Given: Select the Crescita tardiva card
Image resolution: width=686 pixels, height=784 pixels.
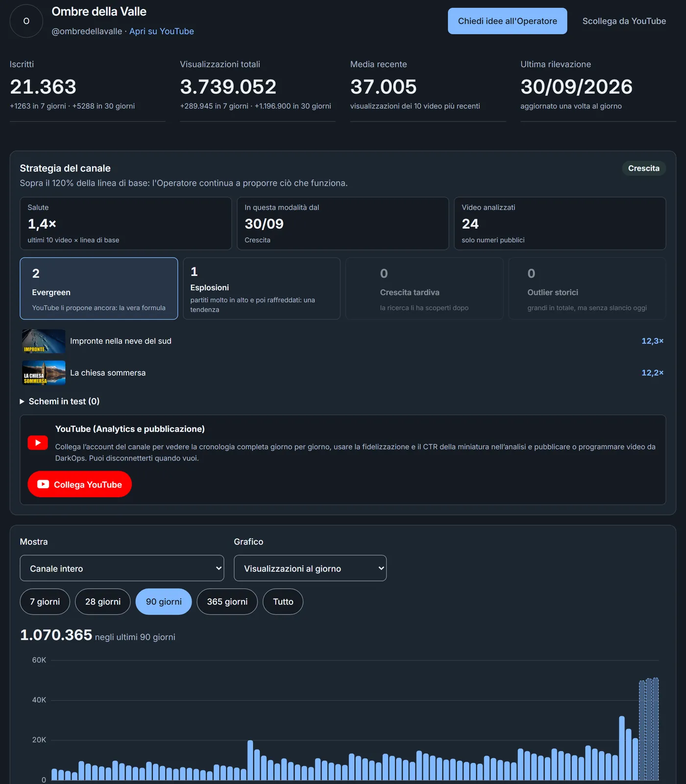Looking at the screenshot, I should point(424,289).
